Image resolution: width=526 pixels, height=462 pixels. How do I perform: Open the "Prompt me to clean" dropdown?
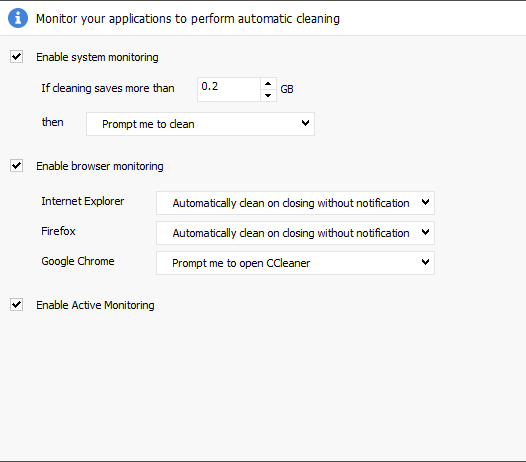tap(200, 124)
